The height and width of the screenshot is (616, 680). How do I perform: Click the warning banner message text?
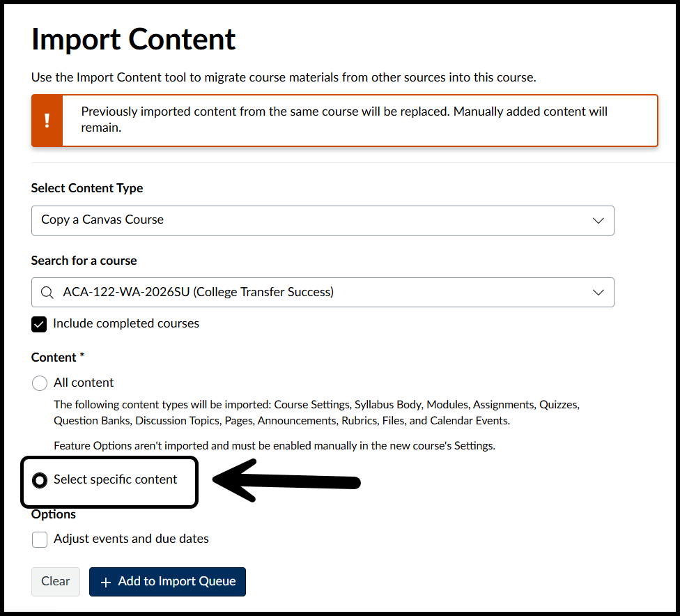(344, 118)
